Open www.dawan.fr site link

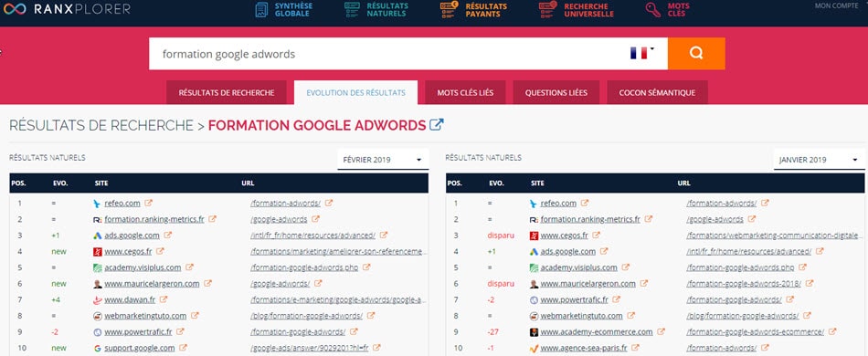pos(130,299)
